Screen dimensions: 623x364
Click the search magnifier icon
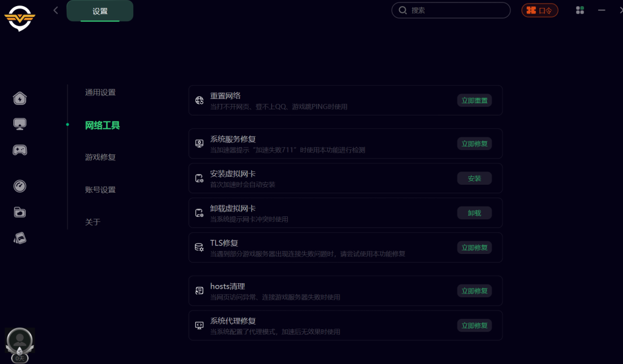[x=403, y=10]
